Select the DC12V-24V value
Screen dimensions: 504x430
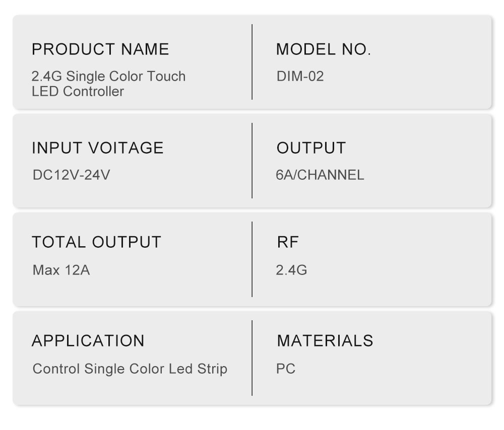click(x=71, y=175)
